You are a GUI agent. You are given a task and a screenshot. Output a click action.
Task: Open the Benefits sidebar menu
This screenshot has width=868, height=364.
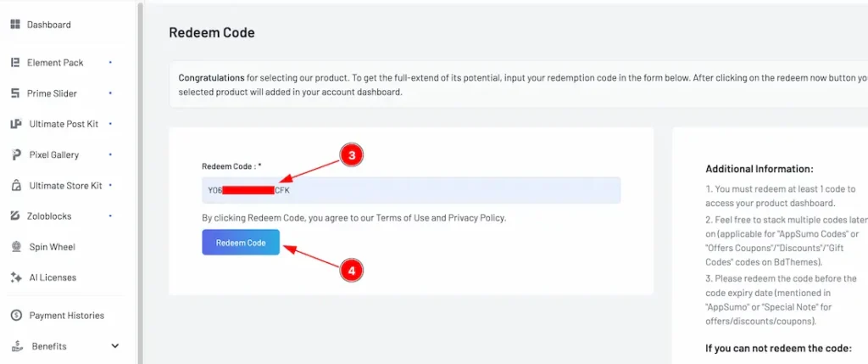tap(49, 346)
